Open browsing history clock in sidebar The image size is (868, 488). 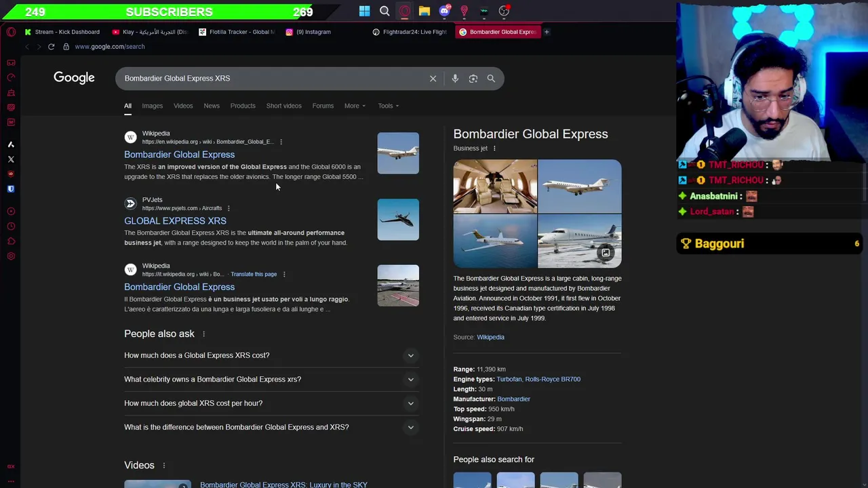point(11,226)
